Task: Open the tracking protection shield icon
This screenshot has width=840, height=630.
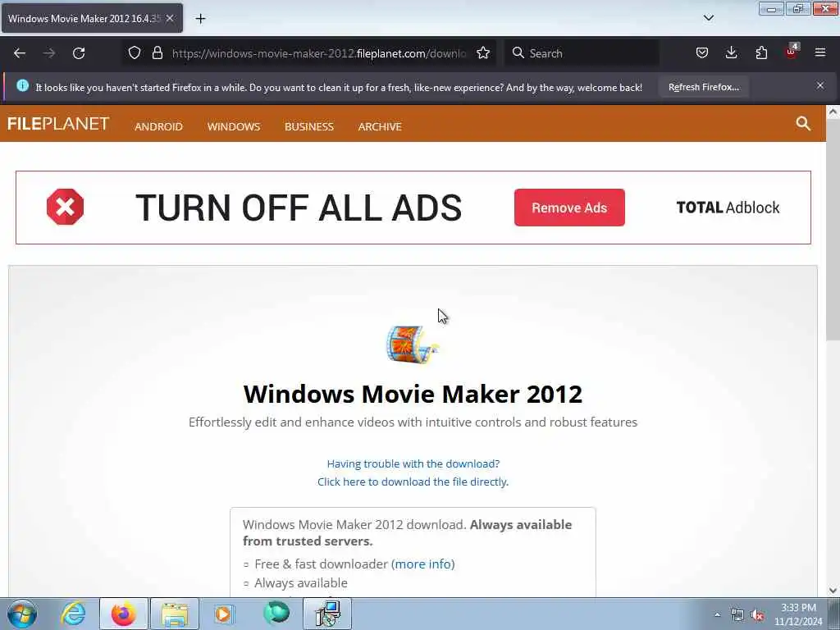Action: pos(135,53)
